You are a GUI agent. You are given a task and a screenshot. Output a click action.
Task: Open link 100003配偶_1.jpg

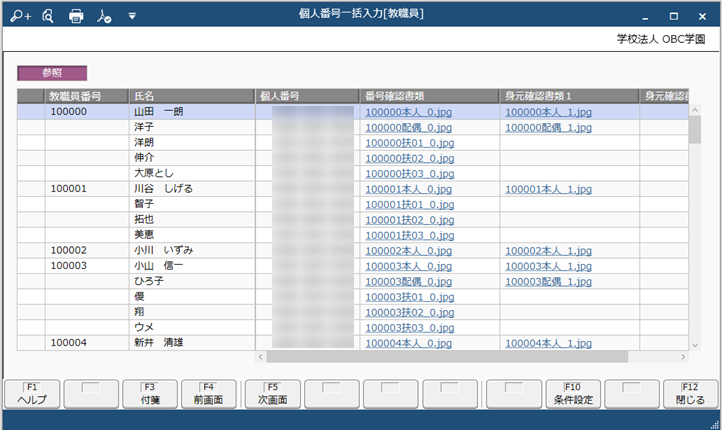548,282
